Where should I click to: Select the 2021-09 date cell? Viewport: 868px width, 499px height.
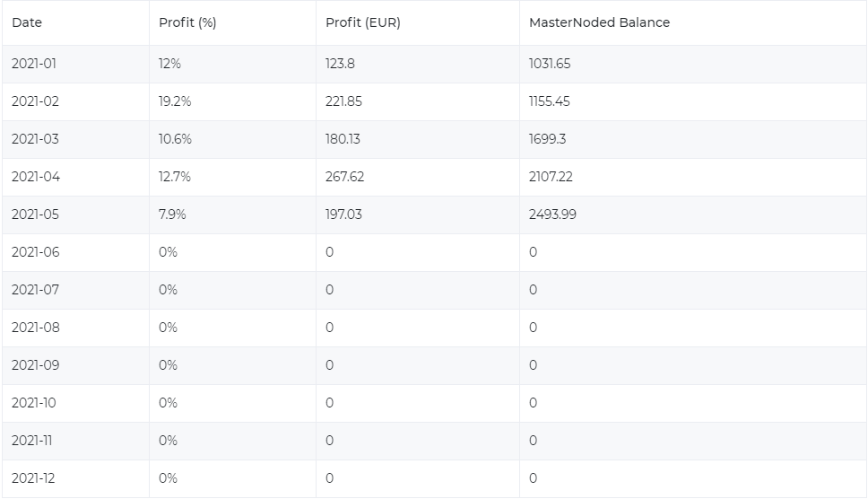point(35,365)
